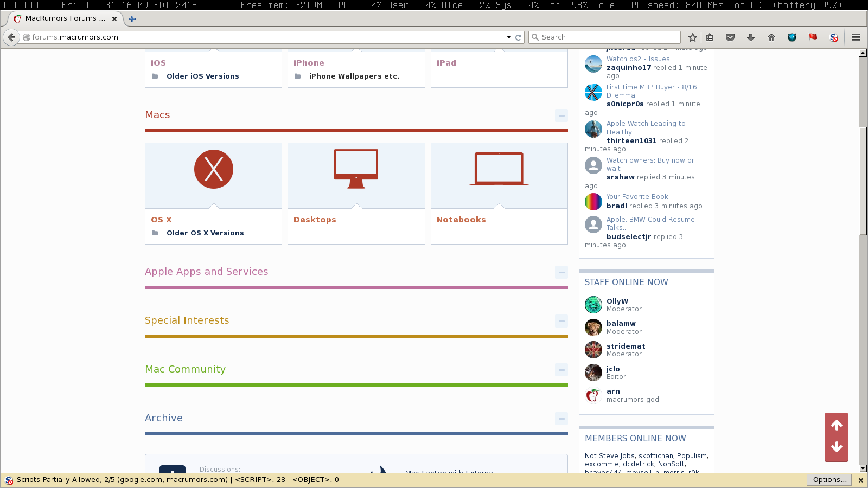Click the page vertical scrollbar thumb
The width and height of the screenshot is (868, 488).
point(863,181)
